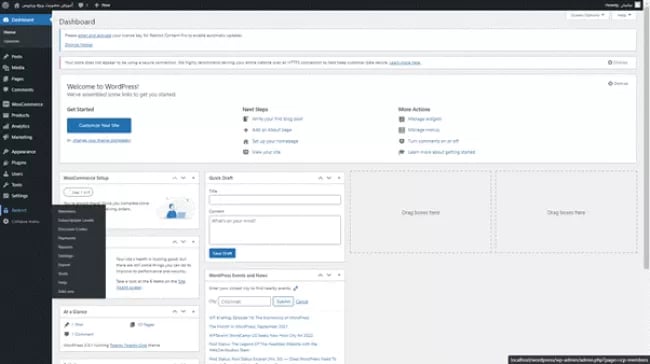
Task: Open Restrict via its lock icon
Action: click(x=6, y=210)
